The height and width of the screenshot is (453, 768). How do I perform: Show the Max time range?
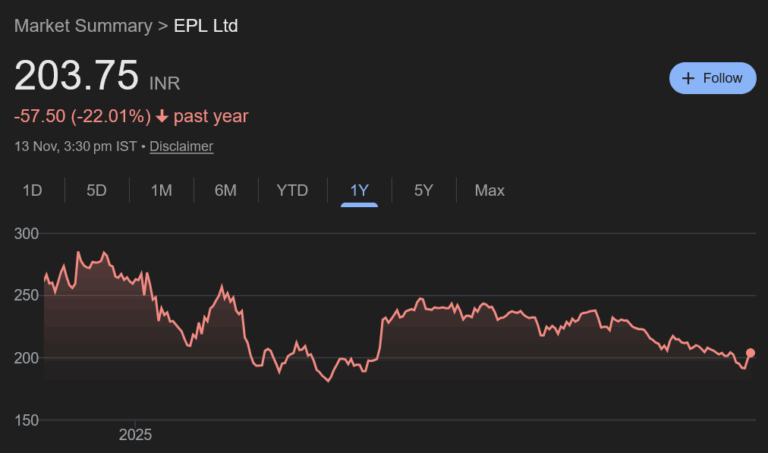(489, 190)
